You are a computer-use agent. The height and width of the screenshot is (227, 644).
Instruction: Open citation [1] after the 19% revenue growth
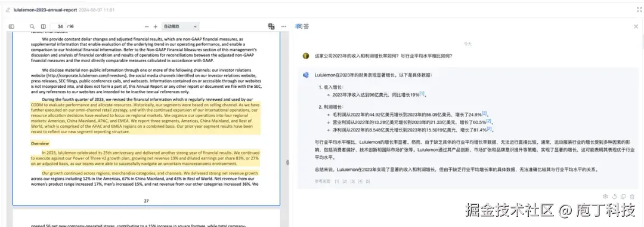(422, 94)
